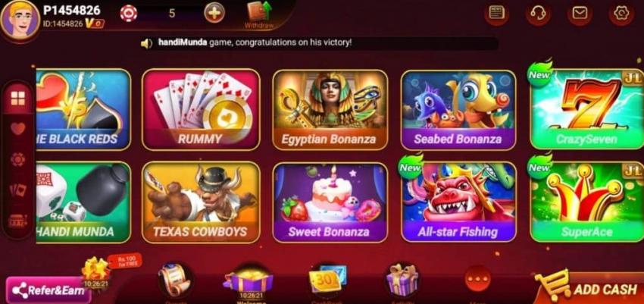The height and width of the screenshot is (304, 644).
Task: Open settings gear icon
Action: click(x=621, y=13)
